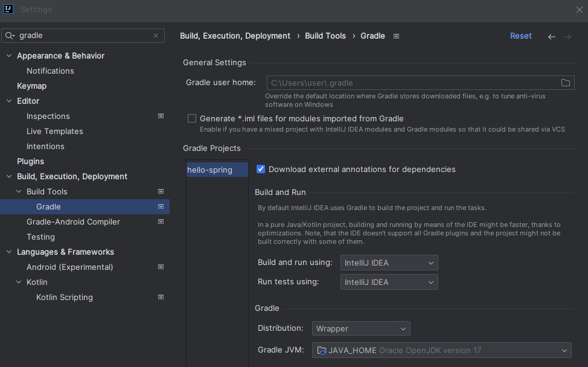
Task: Open the Plugins settings page
Action: 30,161
